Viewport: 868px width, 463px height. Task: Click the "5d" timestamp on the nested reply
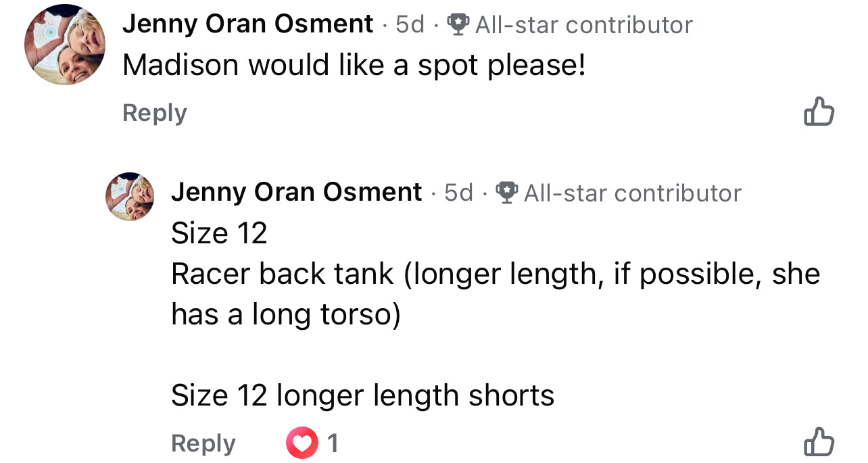(x=458, y=193)
